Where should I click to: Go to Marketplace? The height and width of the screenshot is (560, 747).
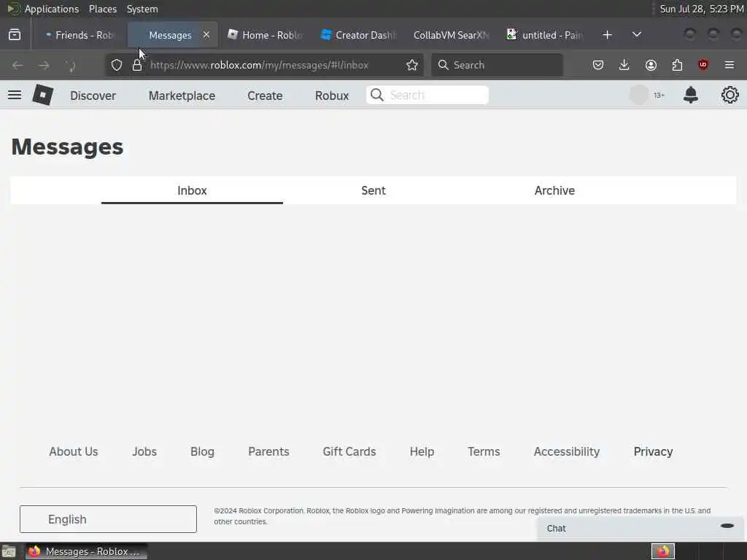coord(182,96)
